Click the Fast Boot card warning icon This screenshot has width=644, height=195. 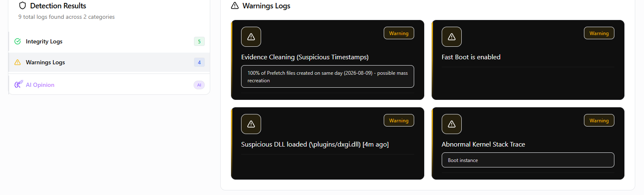click(x=452, y=37)
